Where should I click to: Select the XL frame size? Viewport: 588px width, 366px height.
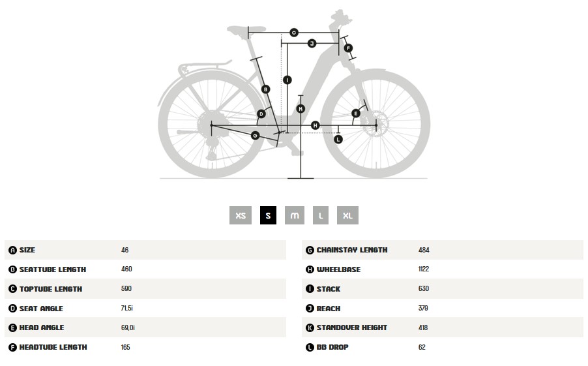pos(347,215)
